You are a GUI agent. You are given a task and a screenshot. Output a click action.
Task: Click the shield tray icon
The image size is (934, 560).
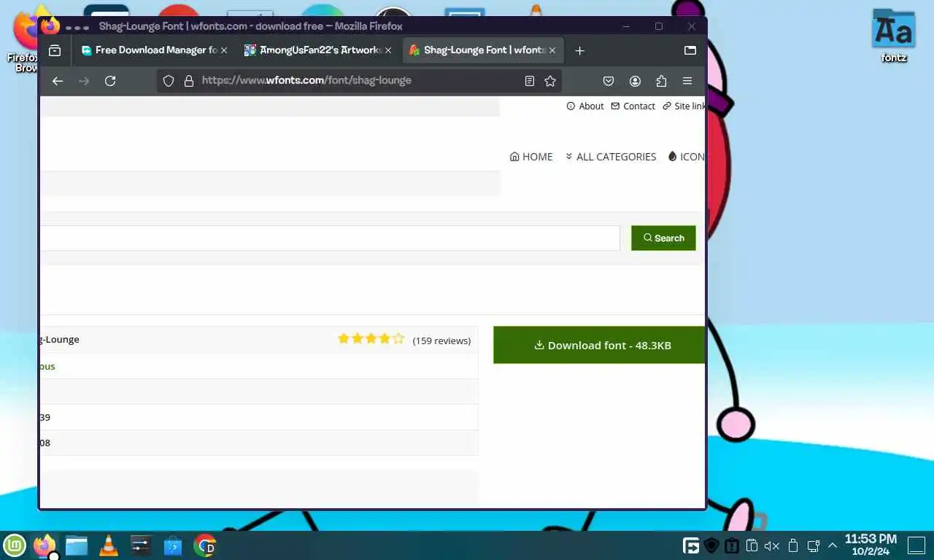[711, 545]
